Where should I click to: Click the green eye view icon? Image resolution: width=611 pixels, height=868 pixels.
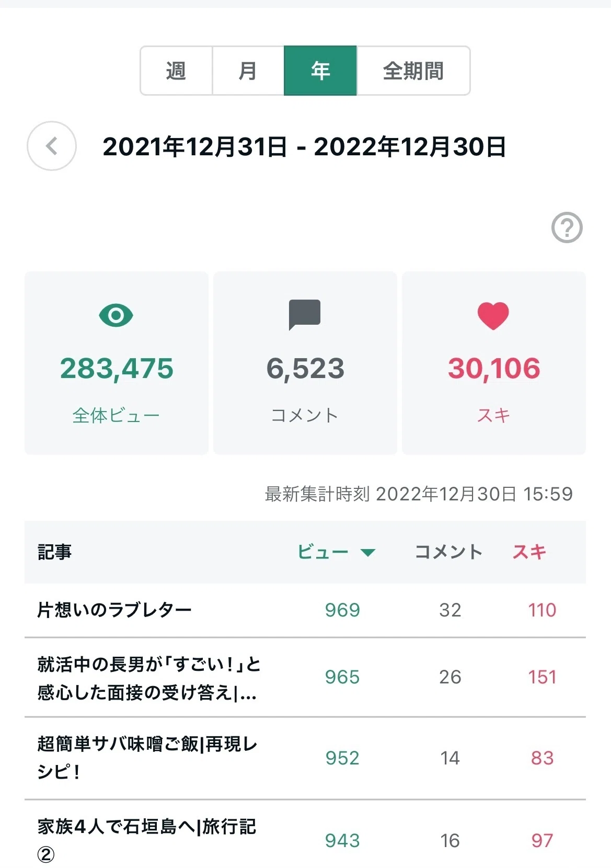pos(116,315)
